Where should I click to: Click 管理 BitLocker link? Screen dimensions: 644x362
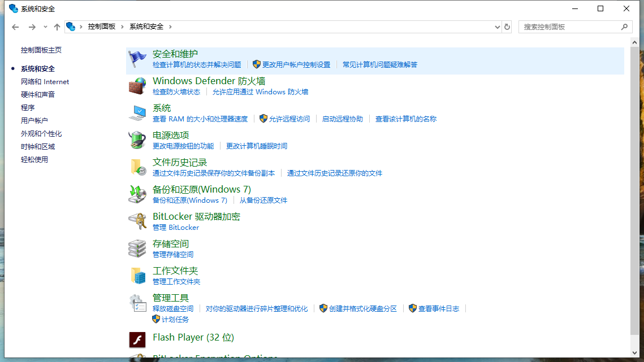click(176, 228)
